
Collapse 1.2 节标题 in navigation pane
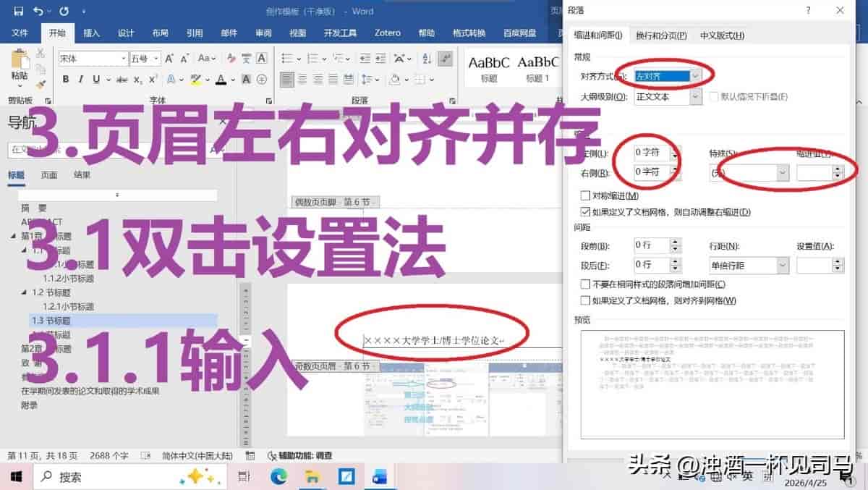(24, 292)
